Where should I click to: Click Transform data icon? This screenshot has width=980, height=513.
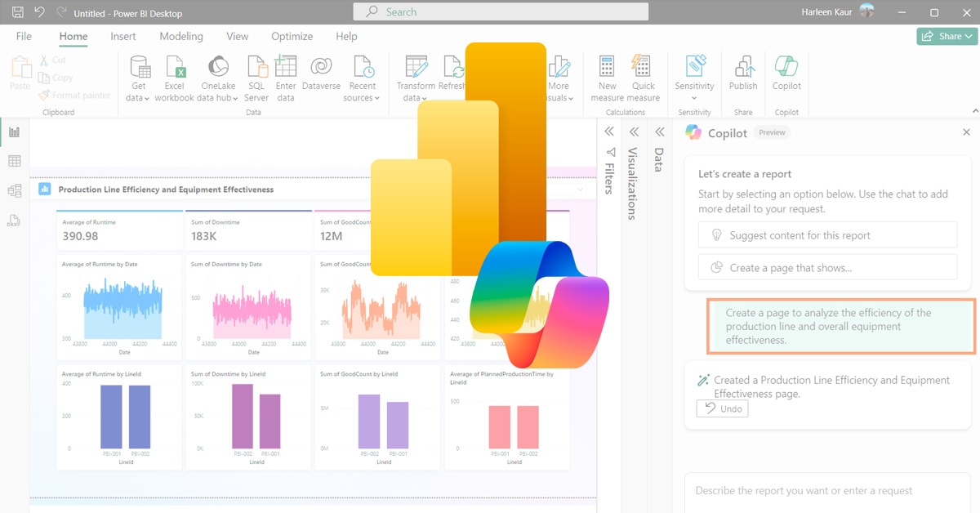pos(416,67)
